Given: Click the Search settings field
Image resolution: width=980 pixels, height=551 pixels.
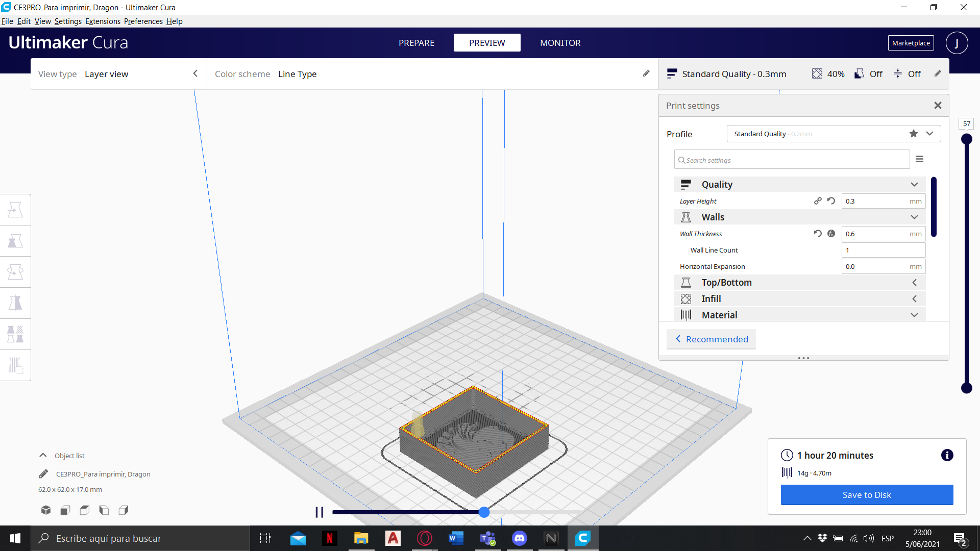Looking at the screenshot, I should 792,160.
